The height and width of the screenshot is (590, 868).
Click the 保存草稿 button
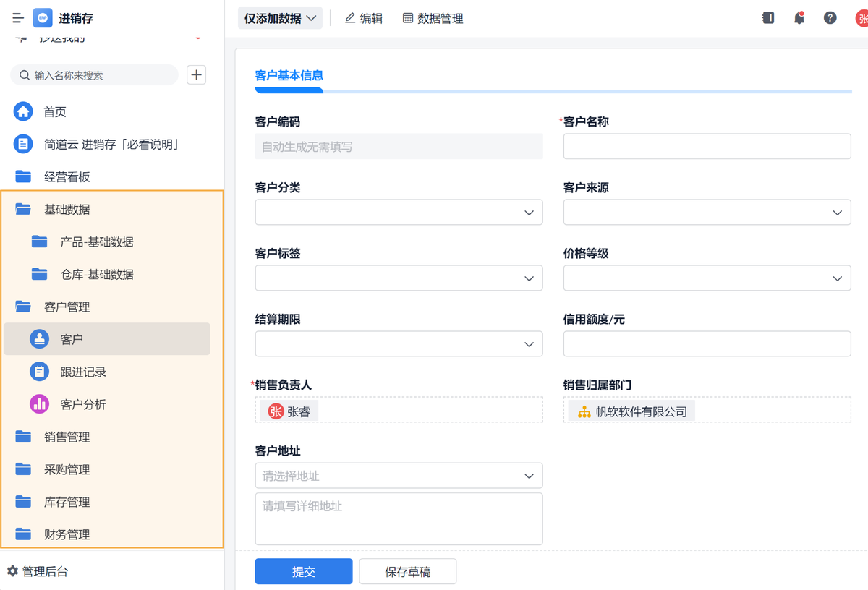408,571
